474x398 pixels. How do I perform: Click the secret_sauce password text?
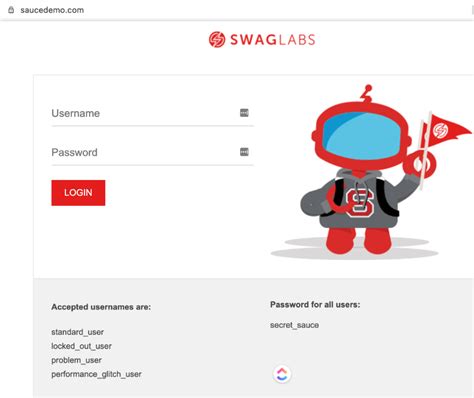[x=294, y=325]
